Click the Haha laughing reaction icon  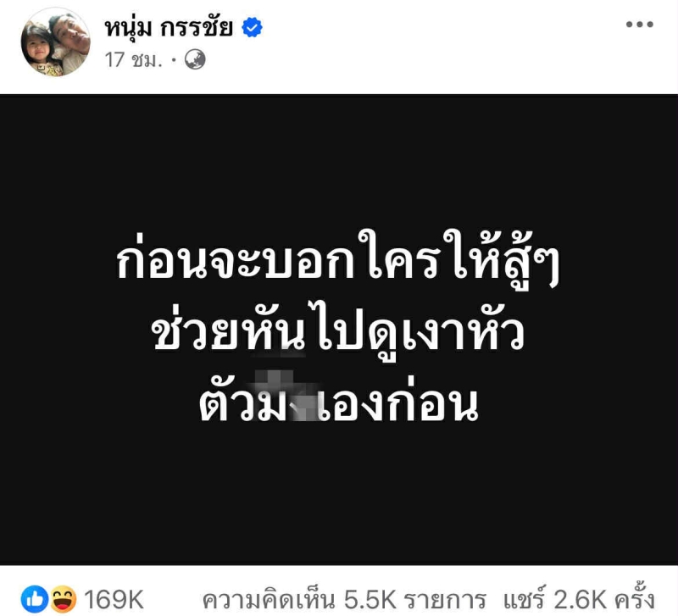(x=64, y=599)
